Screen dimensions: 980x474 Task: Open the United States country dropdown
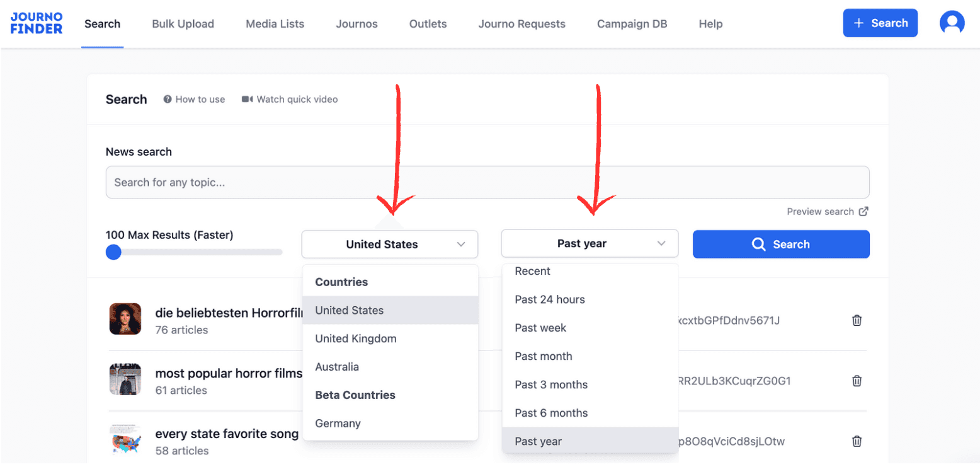pyautogui.click(x=390, y=245)
